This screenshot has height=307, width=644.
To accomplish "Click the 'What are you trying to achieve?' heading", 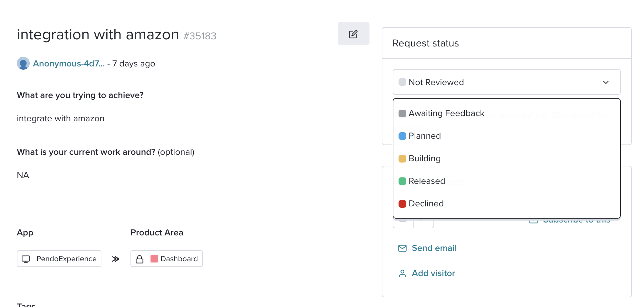I will (x=80, y=95).
